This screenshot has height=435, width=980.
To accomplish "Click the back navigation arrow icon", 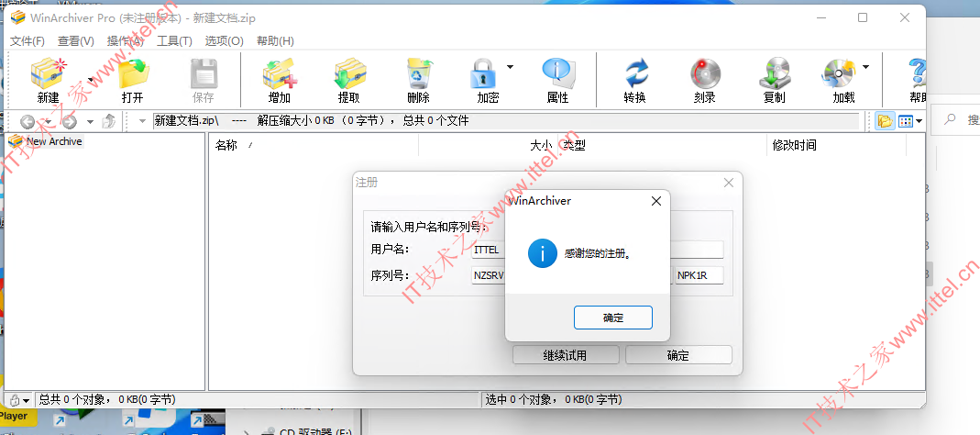I will pos(28,121).
